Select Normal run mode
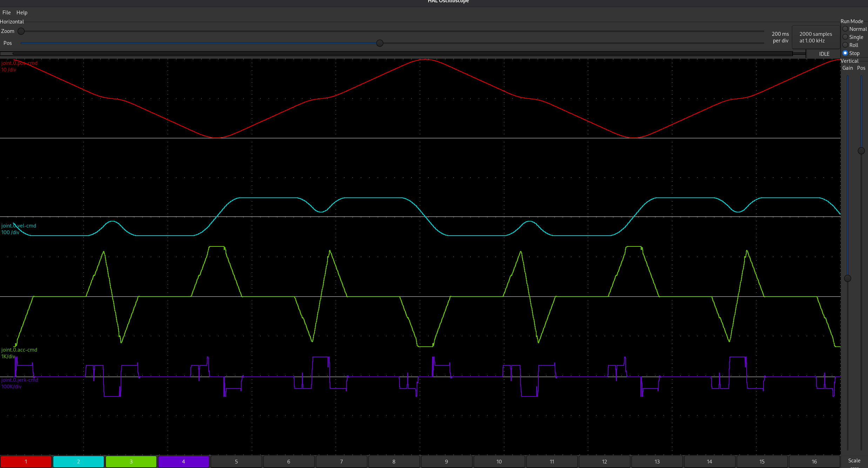 click(x=846, y=29)
